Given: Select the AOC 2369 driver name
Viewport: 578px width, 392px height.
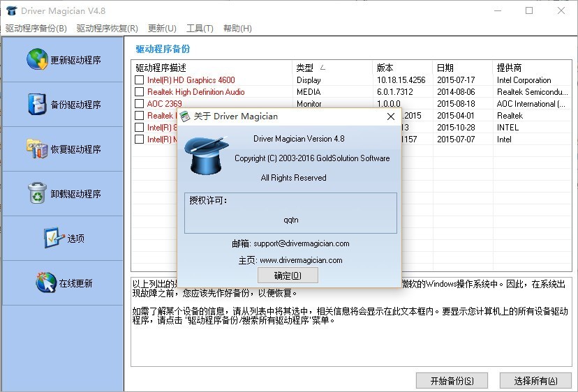Looking at the screenshot, I should (165, 103).
